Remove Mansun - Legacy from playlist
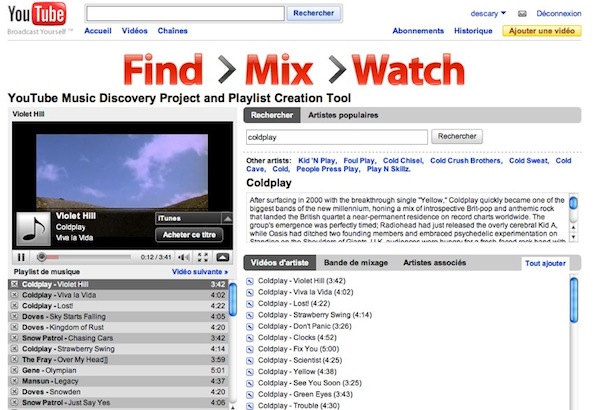This screenshot has height=410, width=600. [14, 381]
